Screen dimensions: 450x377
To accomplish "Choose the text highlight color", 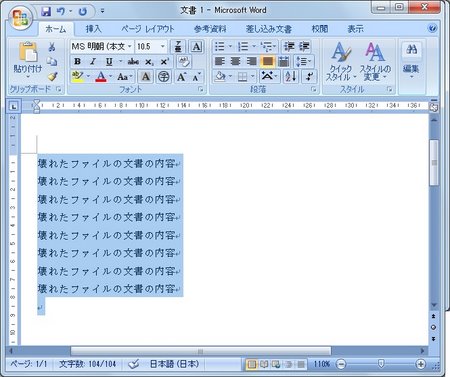I will pos(78,77).
